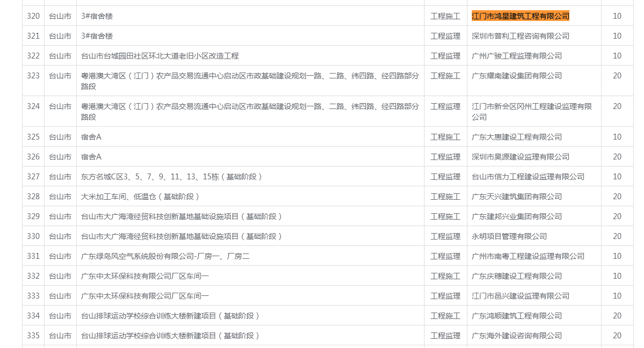Click project 台山市大广海湾经贸科技创新基地 in row 329
Viewport: 644px width, 348px height.
pos(141,216)
